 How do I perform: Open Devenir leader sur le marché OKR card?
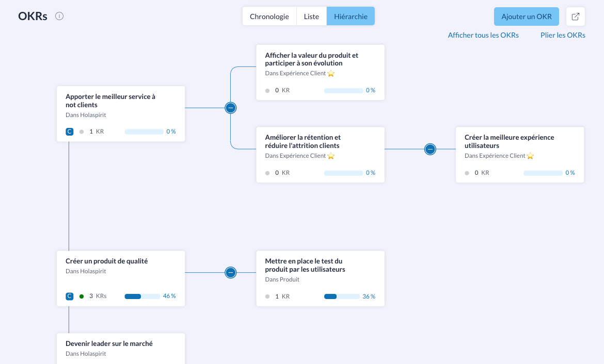pyautogui.click(x=121, y=349)
